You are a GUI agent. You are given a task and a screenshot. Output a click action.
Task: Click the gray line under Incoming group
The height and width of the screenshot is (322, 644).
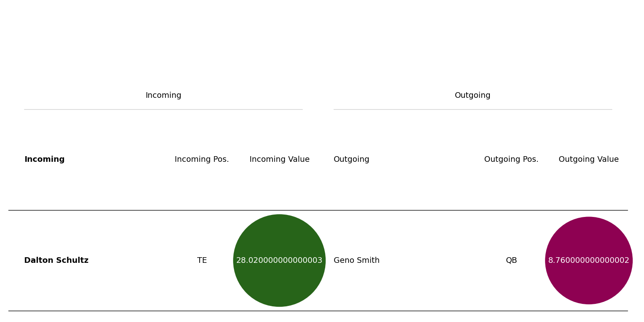(163, 109)
